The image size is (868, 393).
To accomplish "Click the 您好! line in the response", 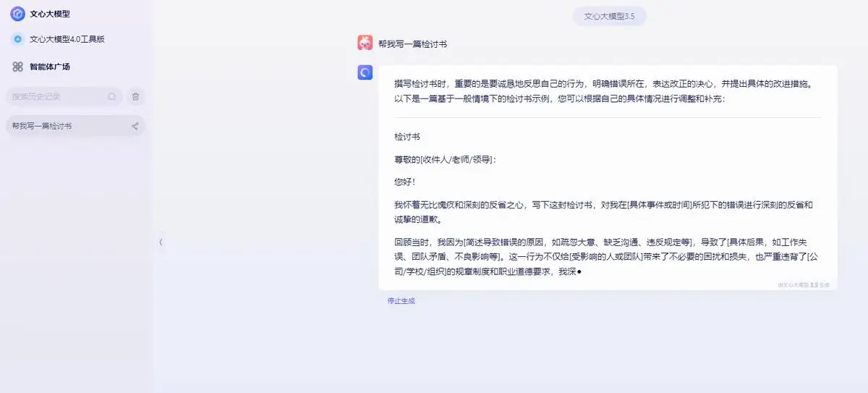I will point(405,182).
